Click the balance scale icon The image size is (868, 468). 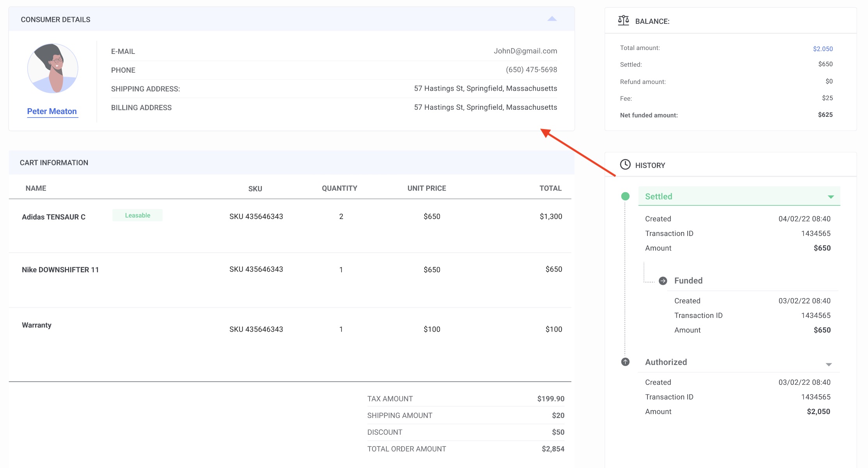(x=623, y=20)
